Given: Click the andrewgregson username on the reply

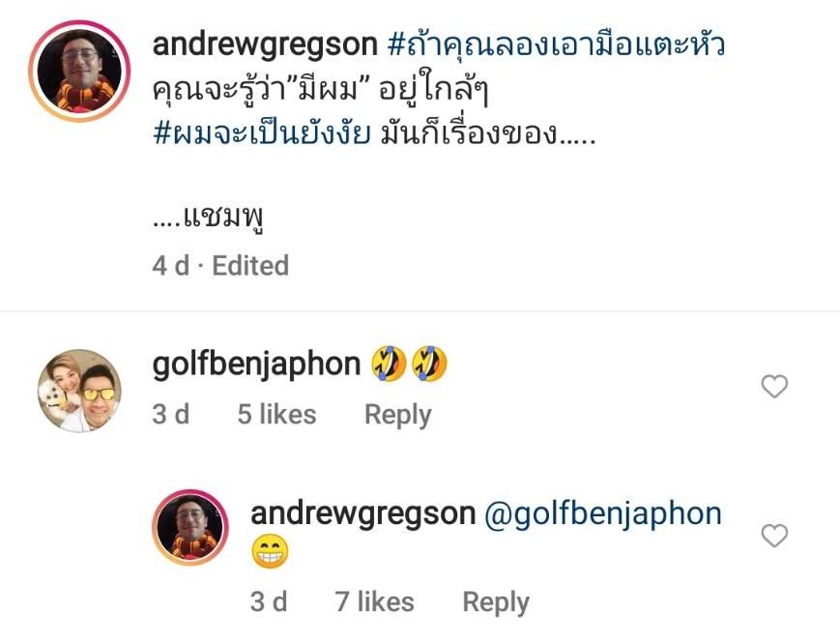Looking at the screenshot, I should point(363,513).
